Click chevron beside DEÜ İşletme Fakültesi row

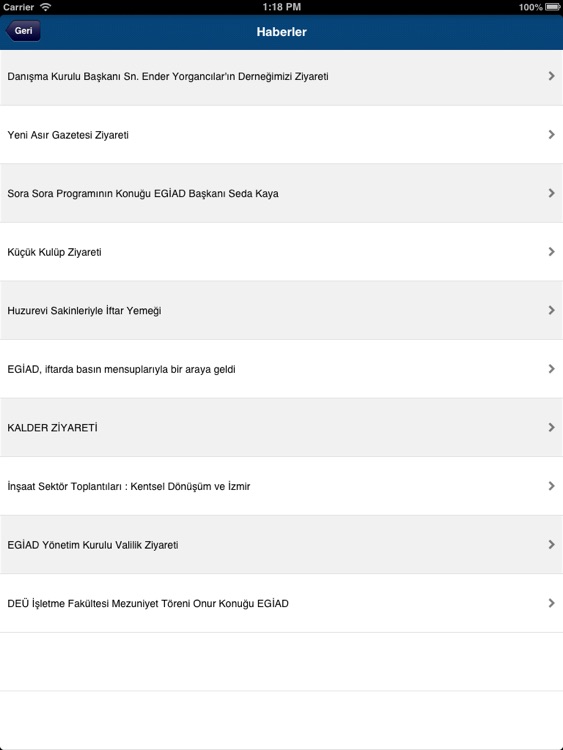(x=552, y=603)
